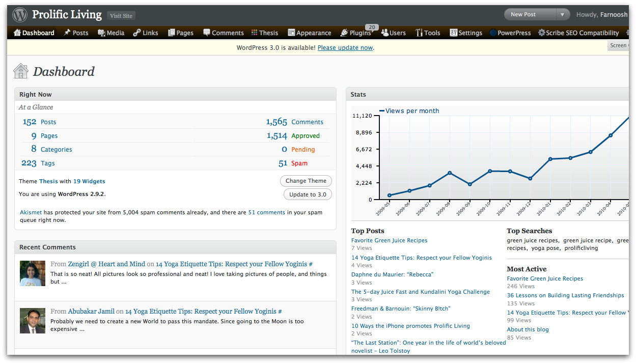This screenshot has height=364, width=636.
Task: Click the Update to 3.0 button
Action: (x=308, y=194)
